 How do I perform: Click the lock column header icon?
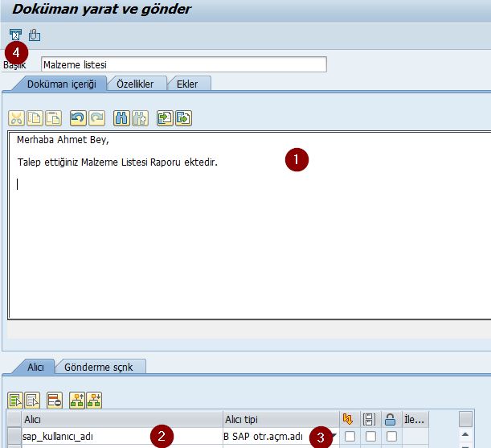pyautogui.click(x=390, y=419)
